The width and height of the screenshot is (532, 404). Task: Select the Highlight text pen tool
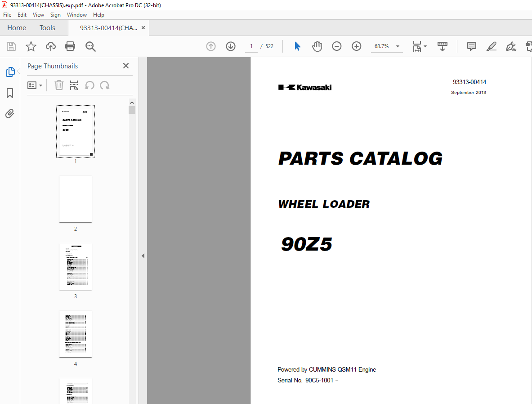491,46
